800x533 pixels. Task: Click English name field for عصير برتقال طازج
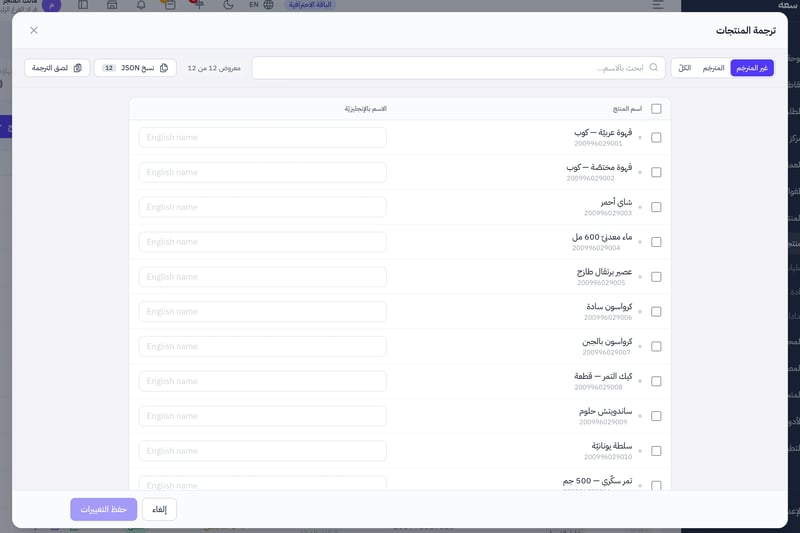tap(263, 276)
